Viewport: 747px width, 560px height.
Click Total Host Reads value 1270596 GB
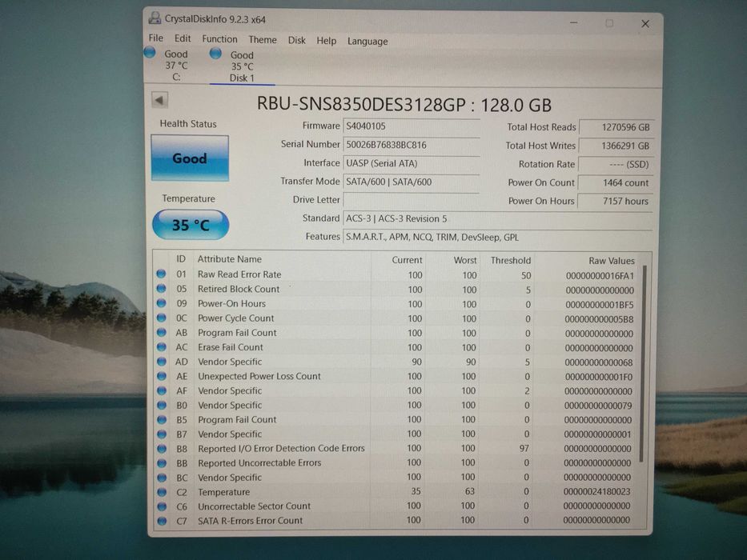[616, 127]
